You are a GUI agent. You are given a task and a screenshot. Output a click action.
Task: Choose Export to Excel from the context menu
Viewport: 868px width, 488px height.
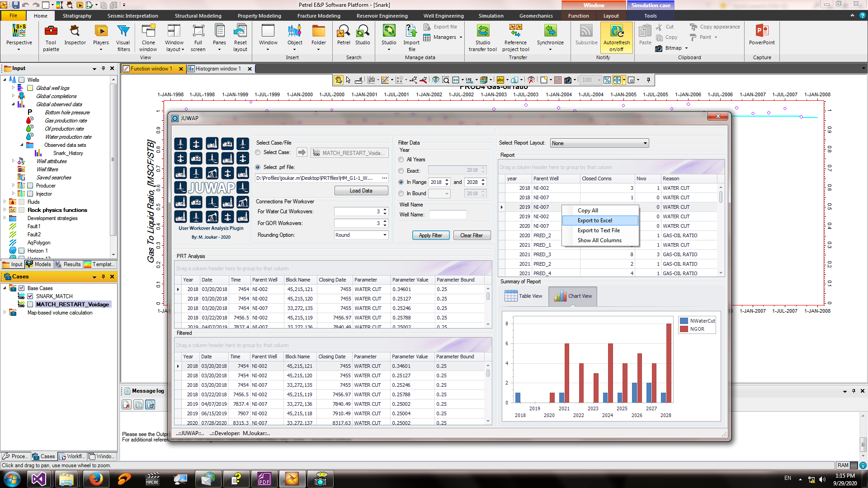tap(595, 220)
